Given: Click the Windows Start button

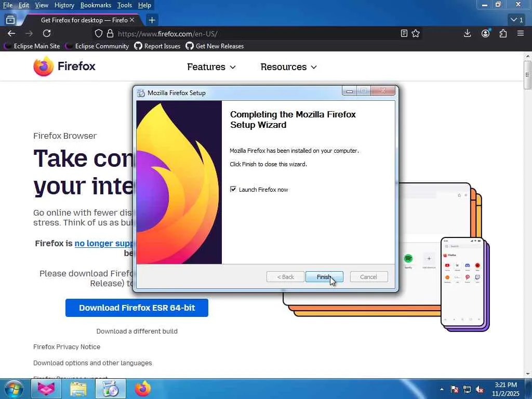Looking at the screenshot, I should point(14,389).
